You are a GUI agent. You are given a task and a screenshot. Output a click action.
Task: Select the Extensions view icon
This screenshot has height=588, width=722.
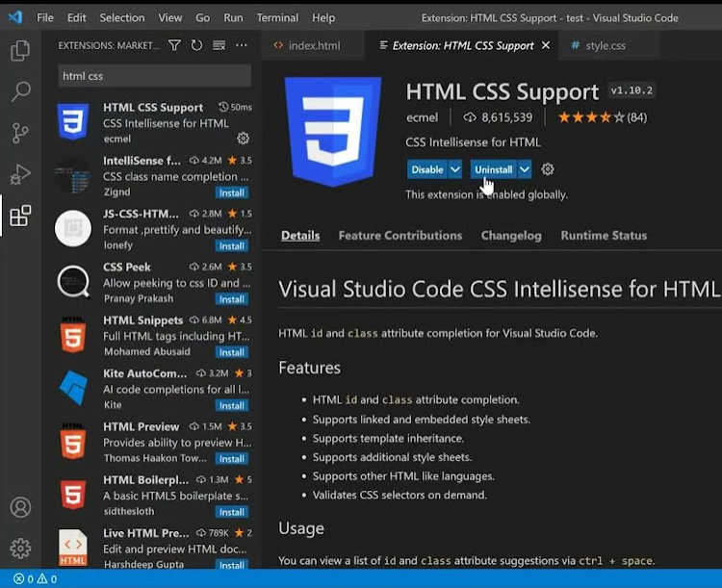pyautogui.click(x=20, y=216)
